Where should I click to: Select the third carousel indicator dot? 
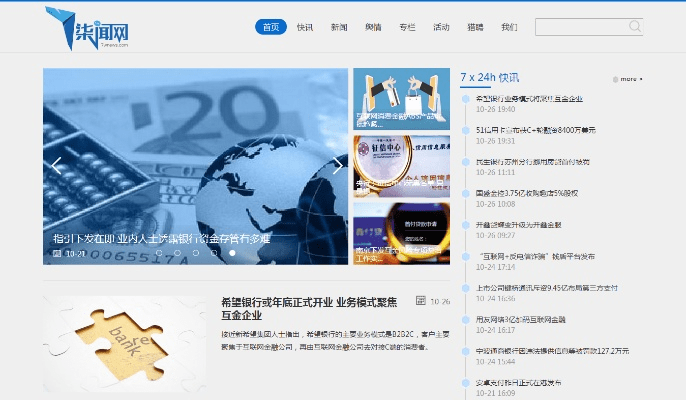tap(196, 253)
